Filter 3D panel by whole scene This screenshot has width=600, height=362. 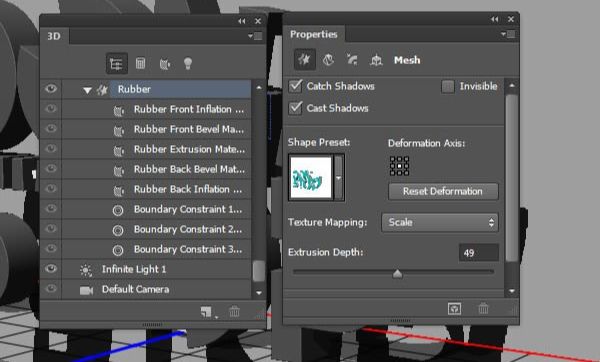pyautogui.click(x=116, y=64)
